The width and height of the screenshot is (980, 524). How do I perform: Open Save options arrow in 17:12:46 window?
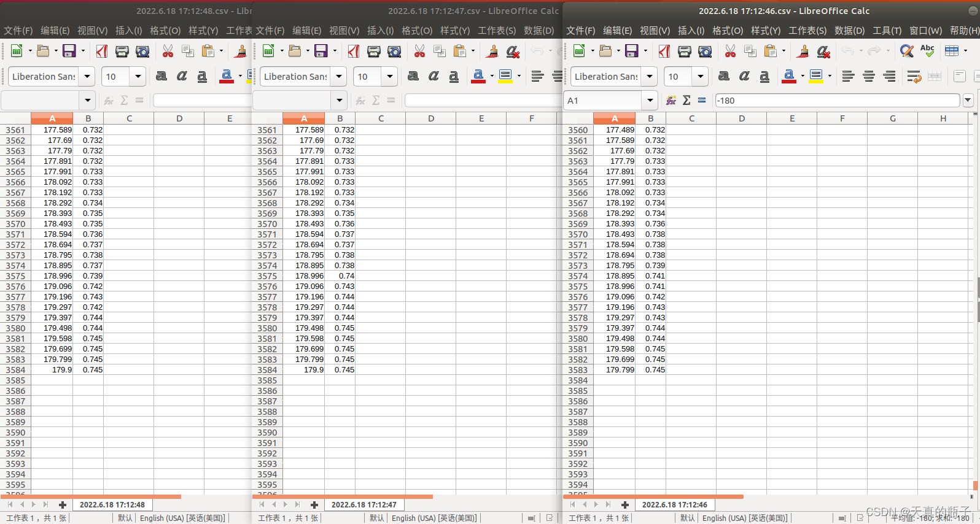click(x=645, y=51)
